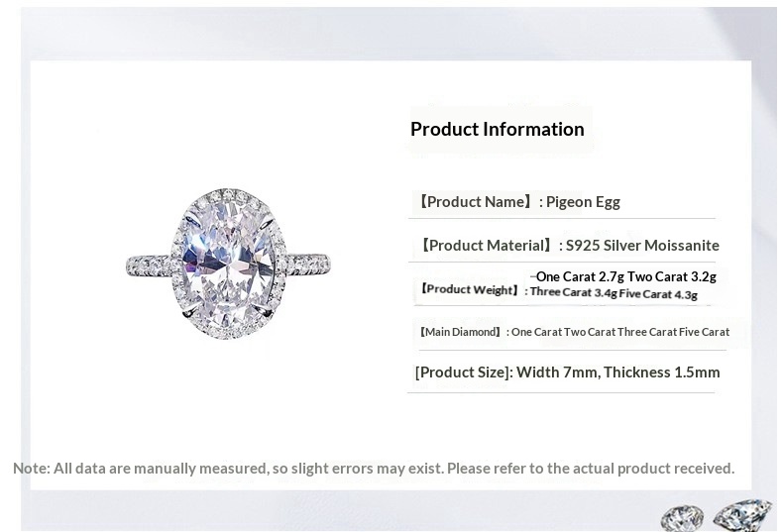Select the Product Name label
Viewport: 783px width, 532px height.
pyautogui.click(x=475, y=202)
